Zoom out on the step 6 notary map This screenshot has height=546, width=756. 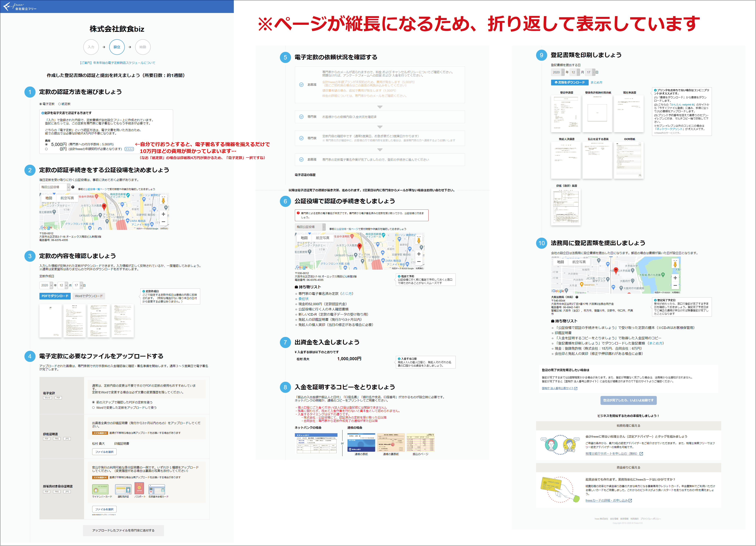(419, 262)
